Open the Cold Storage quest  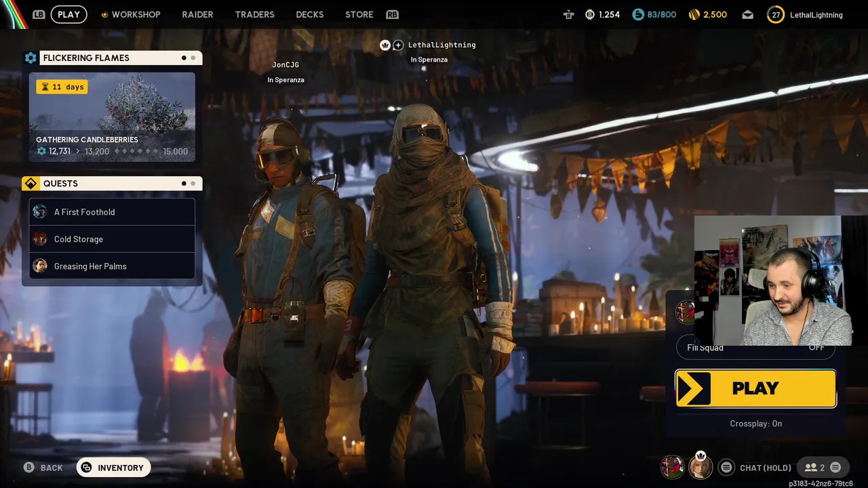[112, 239]
